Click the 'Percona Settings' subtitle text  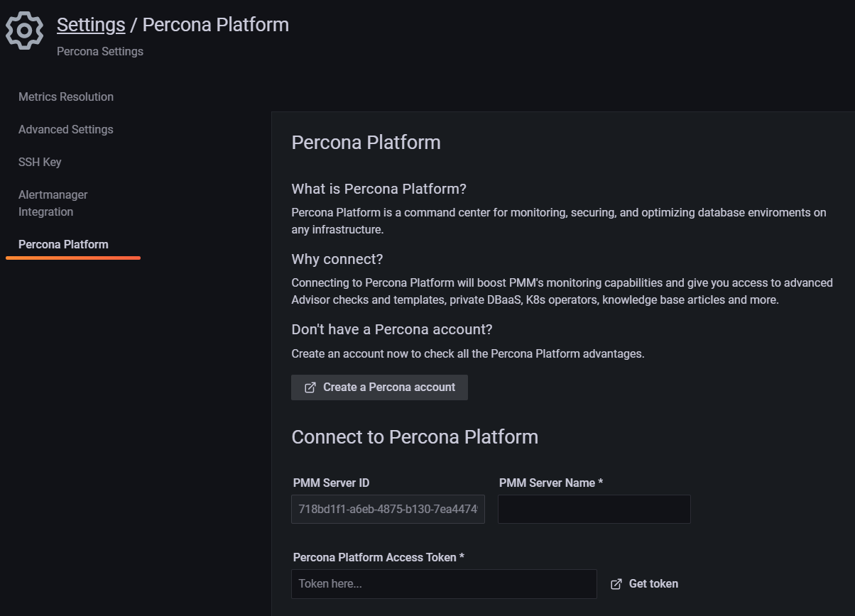tap(100, 51)
